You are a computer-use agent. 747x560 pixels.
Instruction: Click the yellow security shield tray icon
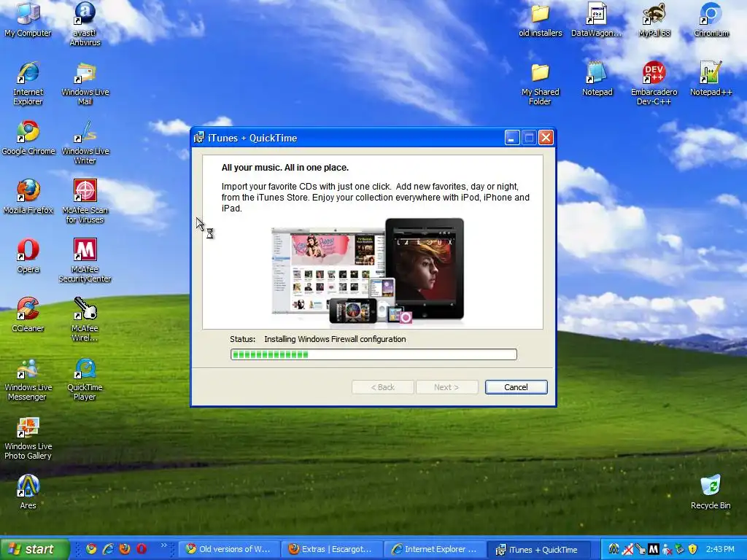693,549
